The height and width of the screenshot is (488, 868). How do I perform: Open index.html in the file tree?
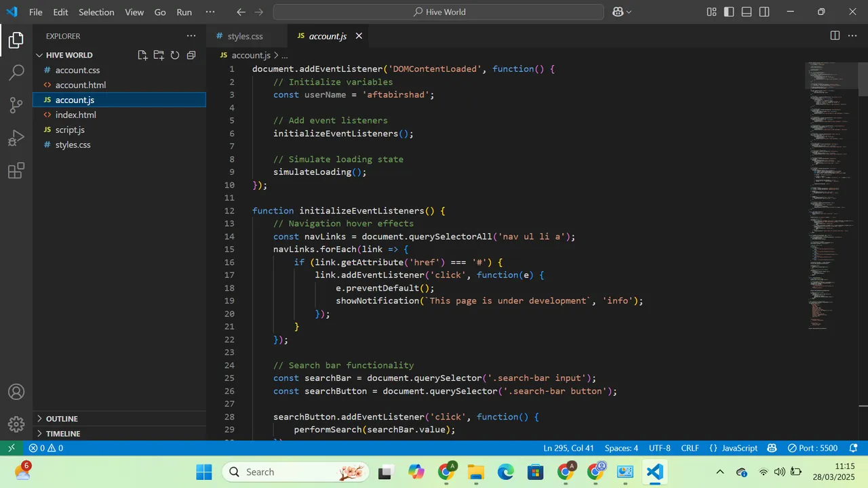(119, 115)
